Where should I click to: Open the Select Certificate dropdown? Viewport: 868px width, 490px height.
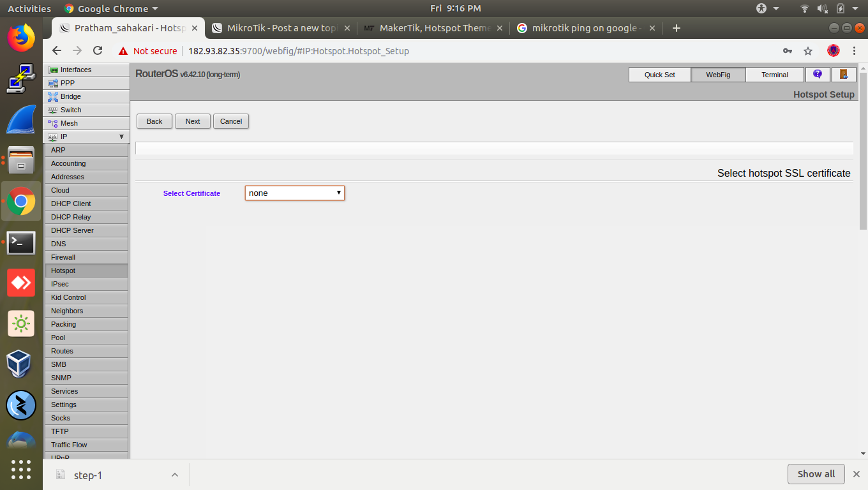click(x=295, y=193)
